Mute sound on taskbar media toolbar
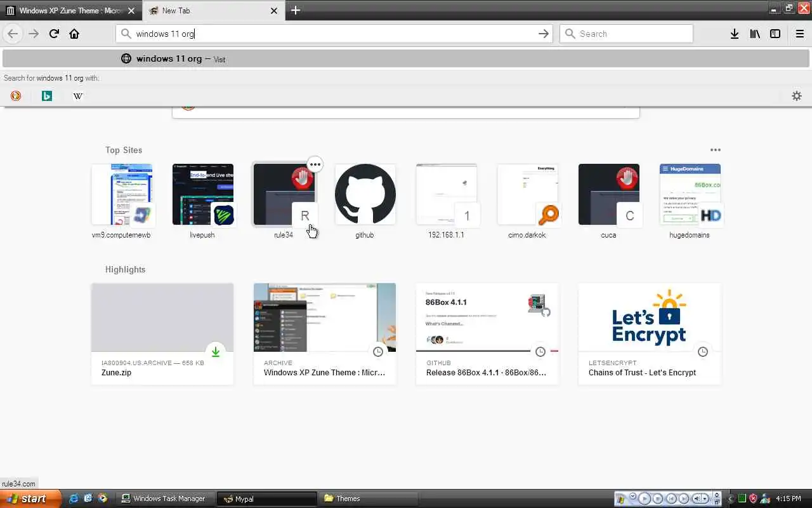 pyautogui.click(x=697, y=498)
